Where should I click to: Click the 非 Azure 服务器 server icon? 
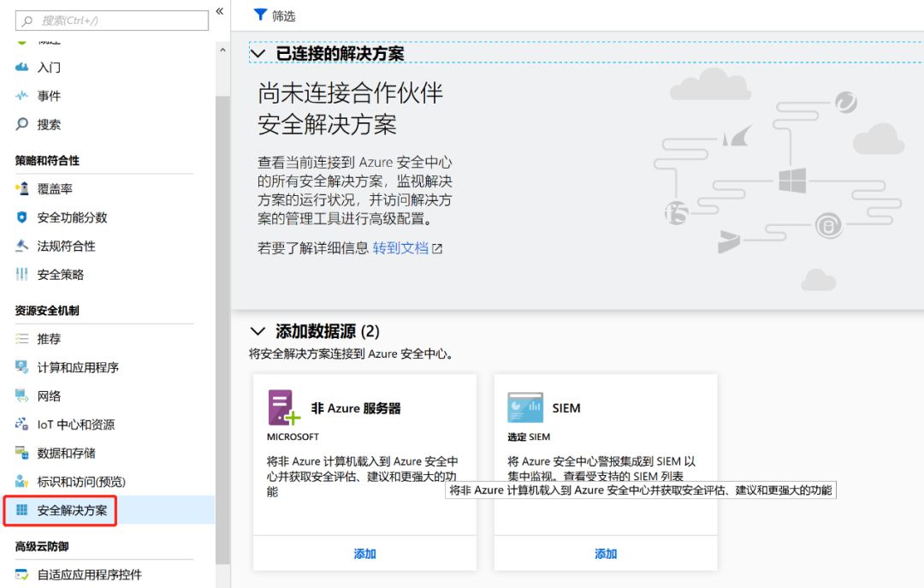point(284,408)
